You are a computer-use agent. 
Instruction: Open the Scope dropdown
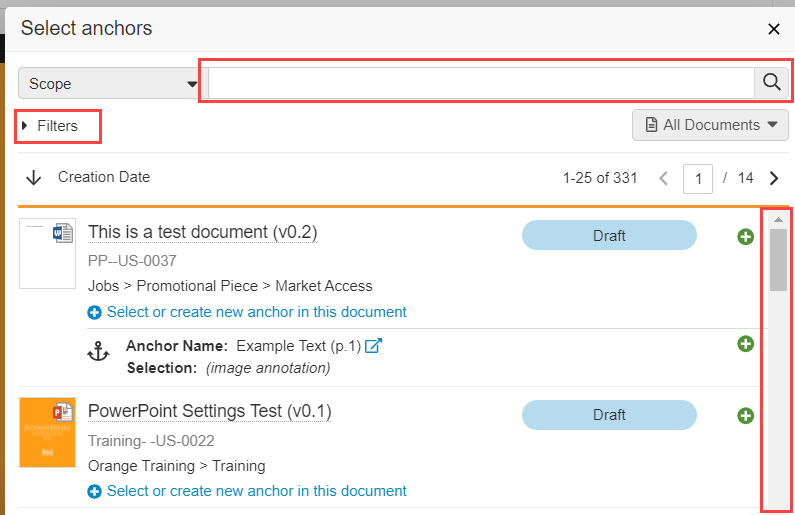point(109,84)
